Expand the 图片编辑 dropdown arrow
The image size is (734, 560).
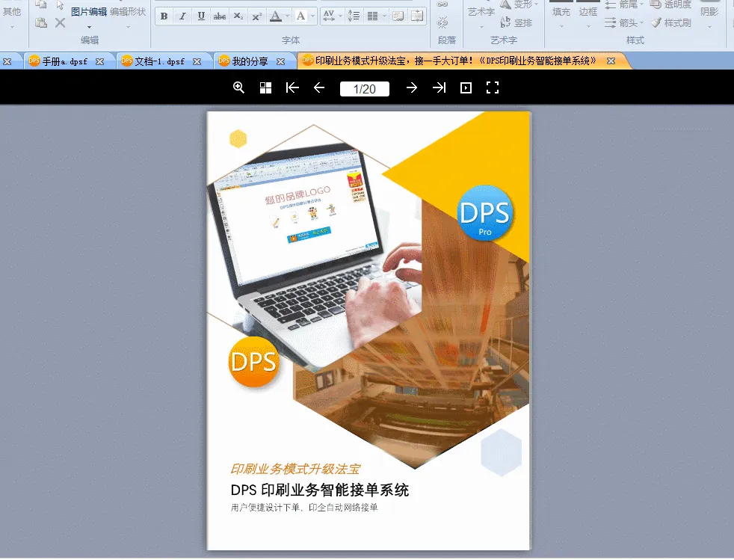89,27
